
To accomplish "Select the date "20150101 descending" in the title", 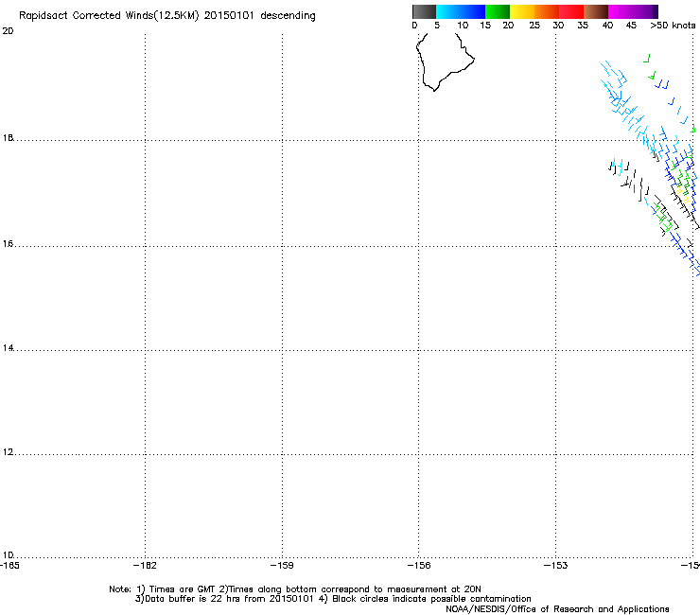I will pos(259,16).
